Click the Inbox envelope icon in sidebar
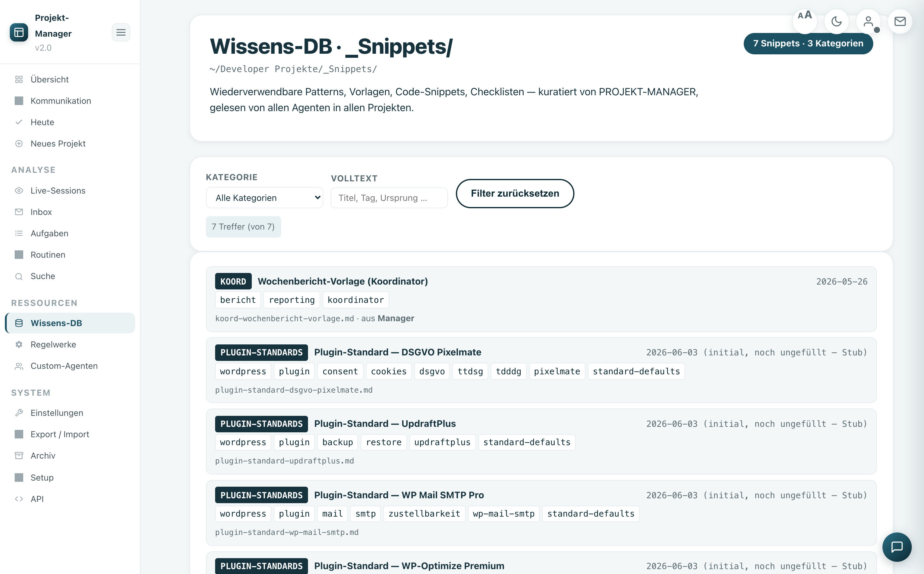 19,212
